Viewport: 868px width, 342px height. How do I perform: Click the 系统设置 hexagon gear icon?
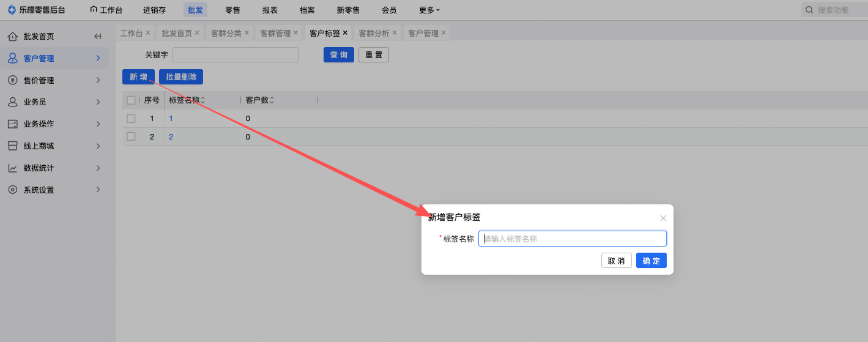(x=12, y=190)
